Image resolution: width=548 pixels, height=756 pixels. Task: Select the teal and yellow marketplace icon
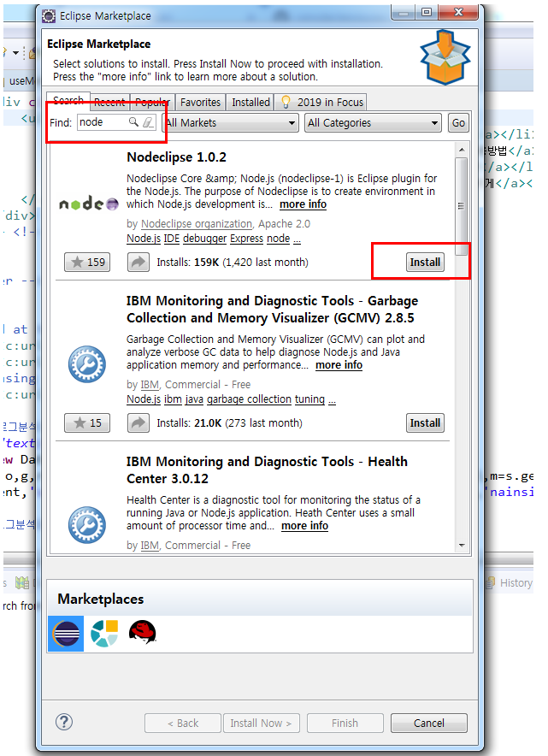104,634
